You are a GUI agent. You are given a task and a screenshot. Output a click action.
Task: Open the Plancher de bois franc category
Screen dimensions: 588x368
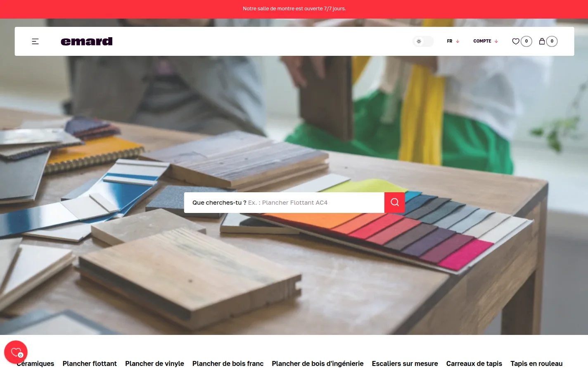point(228,363)
